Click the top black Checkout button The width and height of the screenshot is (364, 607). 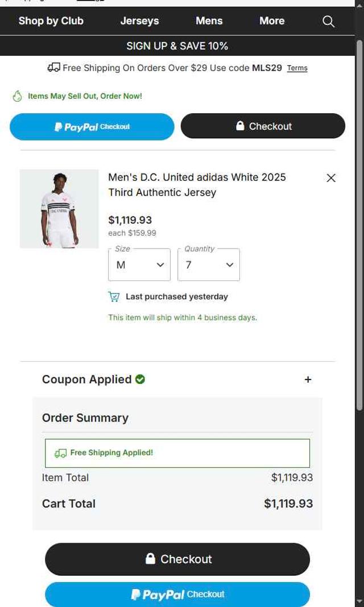(x=263, y=126)
